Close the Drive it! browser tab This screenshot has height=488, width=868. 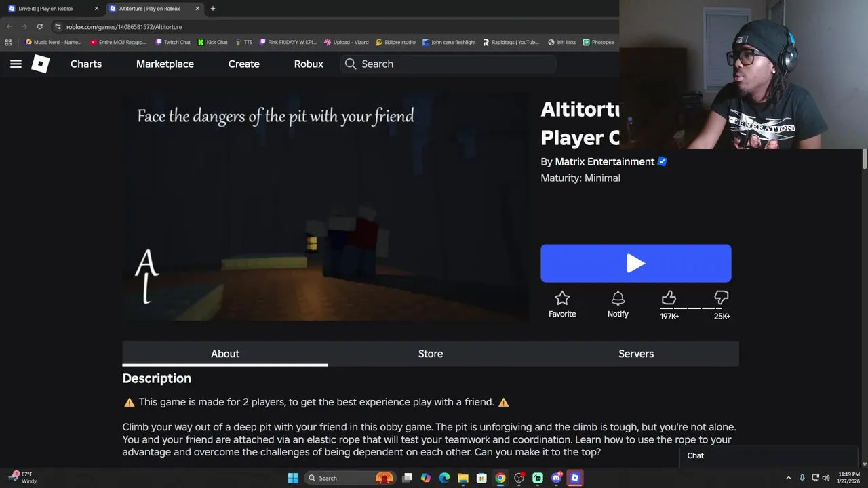(96, 9)
